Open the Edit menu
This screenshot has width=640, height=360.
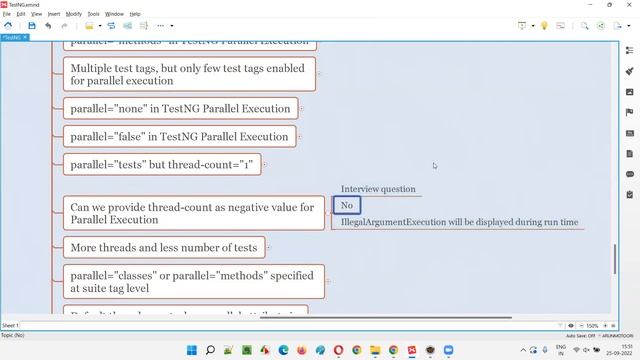(x=21, y=14)
